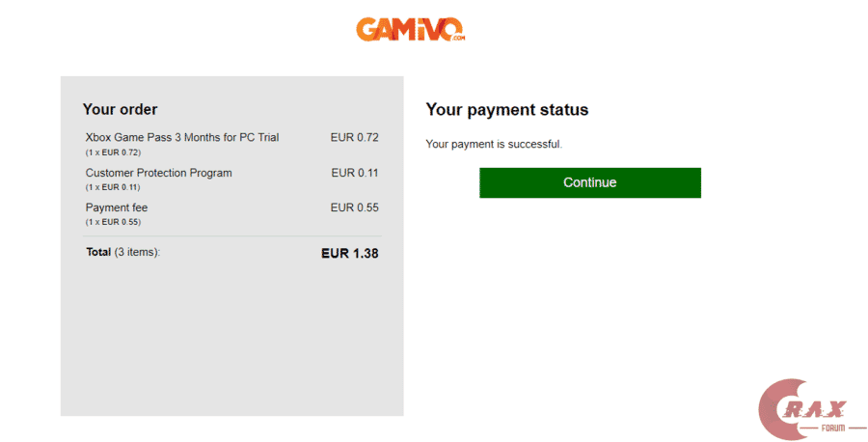Viewport: 868px width, 442px height.
Task: Click the "(1 x EUR 0.55)" quantity line
Action: tap(113, 222)
